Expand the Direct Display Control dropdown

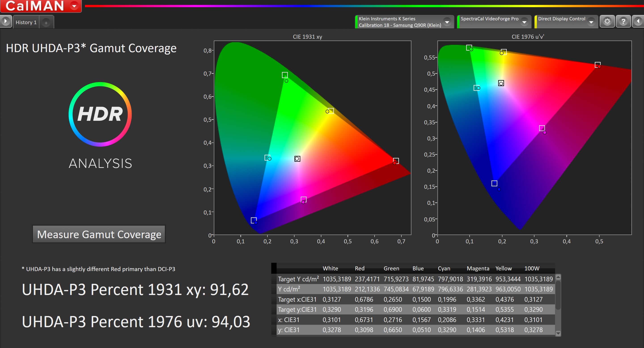pyautogui.click(x=591, y=22)
